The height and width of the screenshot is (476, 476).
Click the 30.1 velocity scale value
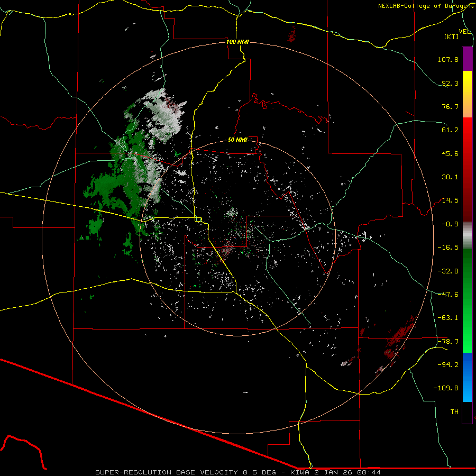[450, 177]
